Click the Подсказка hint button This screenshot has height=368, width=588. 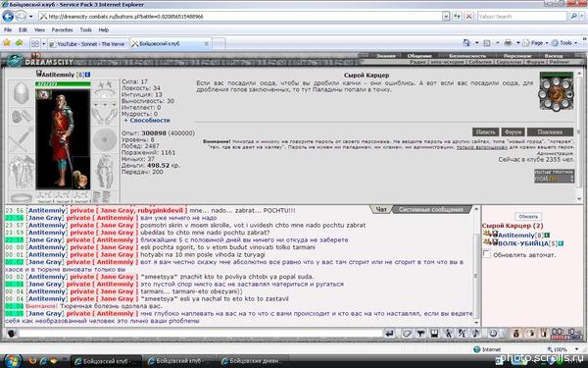coord(550,131)
